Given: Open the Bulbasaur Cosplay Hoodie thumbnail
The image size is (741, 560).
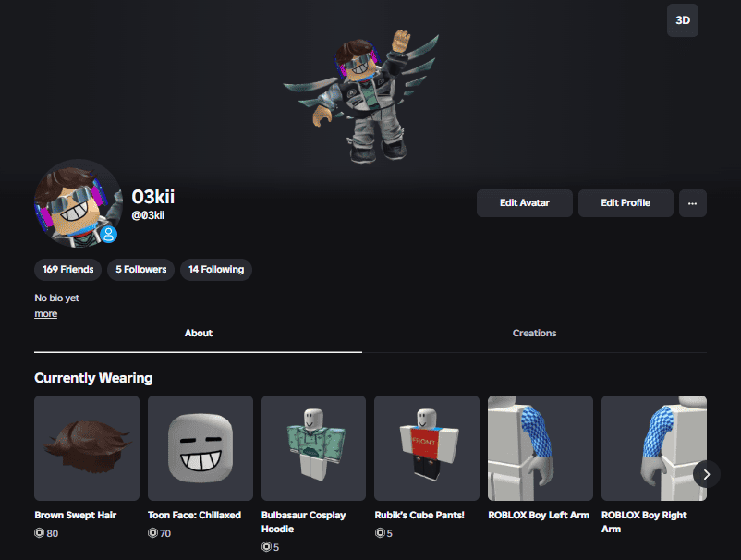Looking at the screenshot, I should click(x=314, y=448).
